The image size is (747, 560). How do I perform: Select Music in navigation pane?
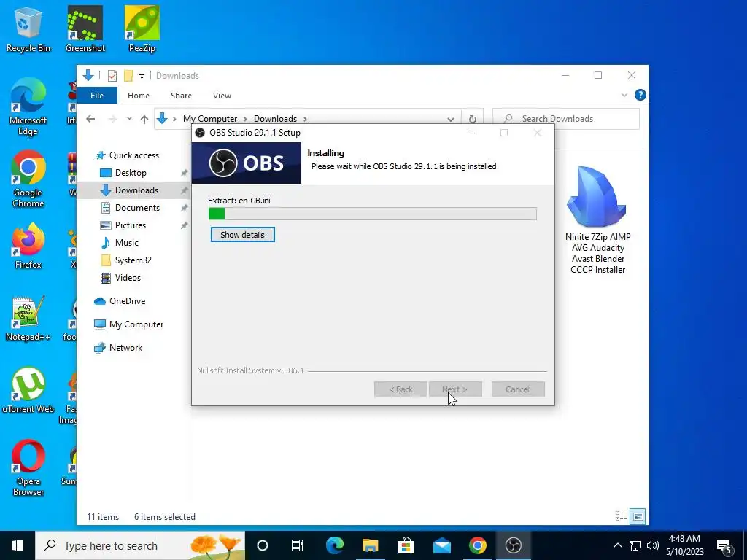pyautogui.click(x=127, y=243)
